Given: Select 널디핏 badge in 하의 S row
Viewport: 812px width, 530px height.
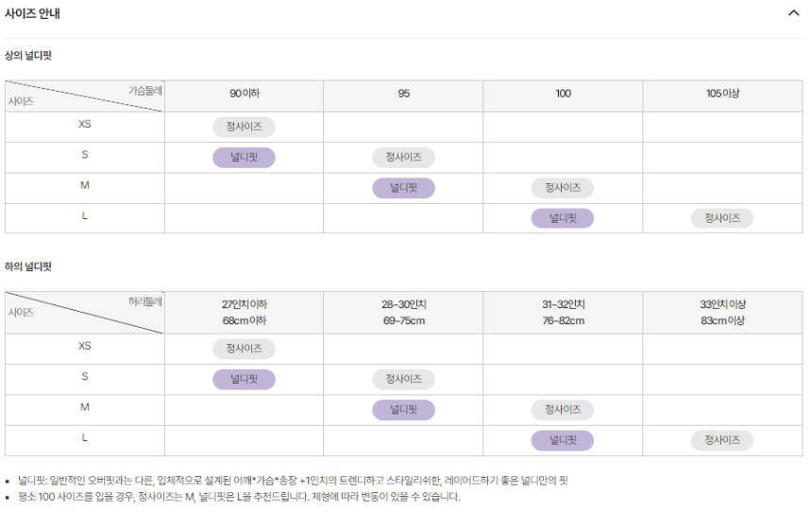Looking at the screenshot, I should point(244,379).
